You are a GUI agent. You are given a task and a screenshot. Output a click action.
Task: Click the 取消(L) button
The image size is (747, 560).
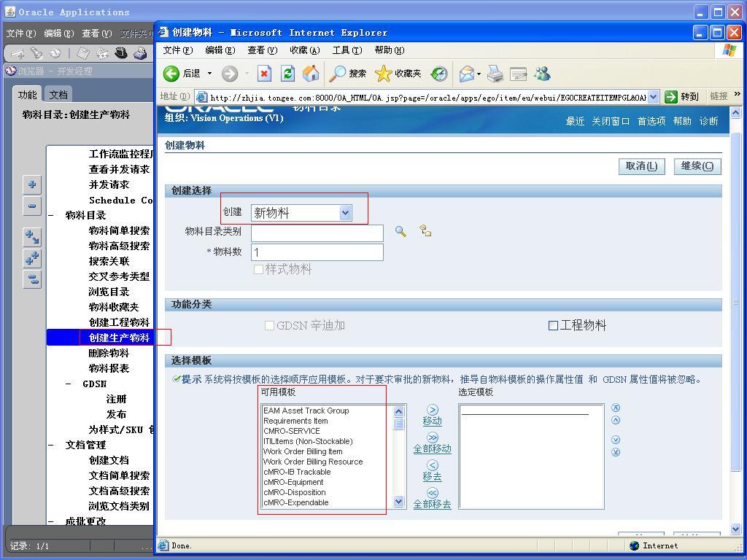click(641, 166)
